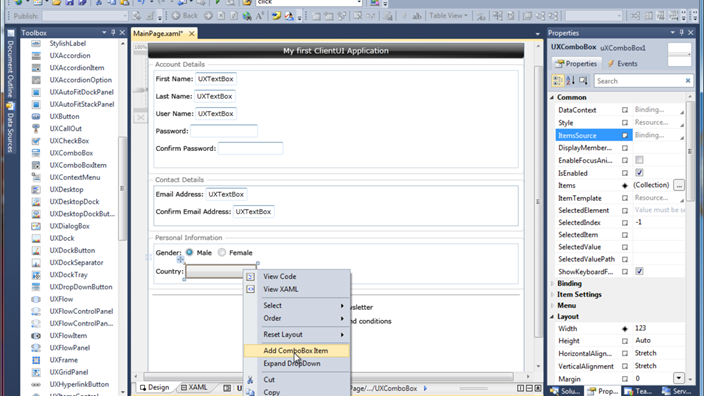
Task: Open the Tea... panel tab at bottom
Action: tap(639, 391)
